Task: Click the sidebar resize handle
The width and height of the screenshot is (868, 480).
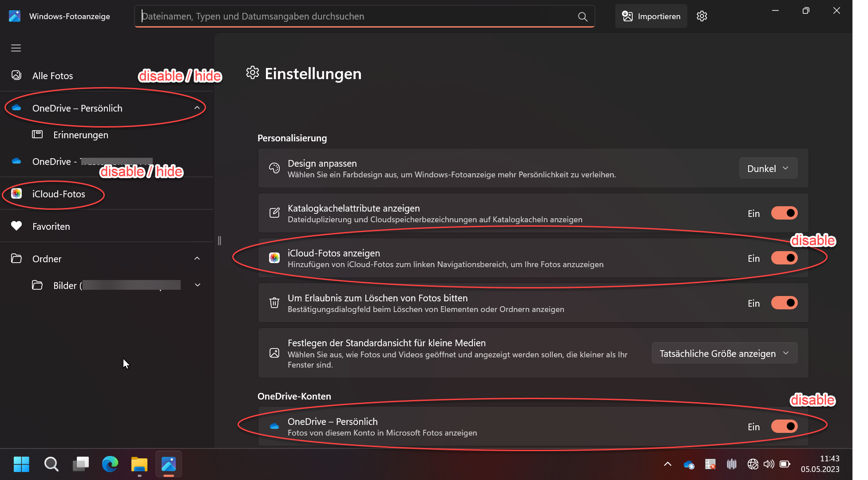Action: [219, 240]
